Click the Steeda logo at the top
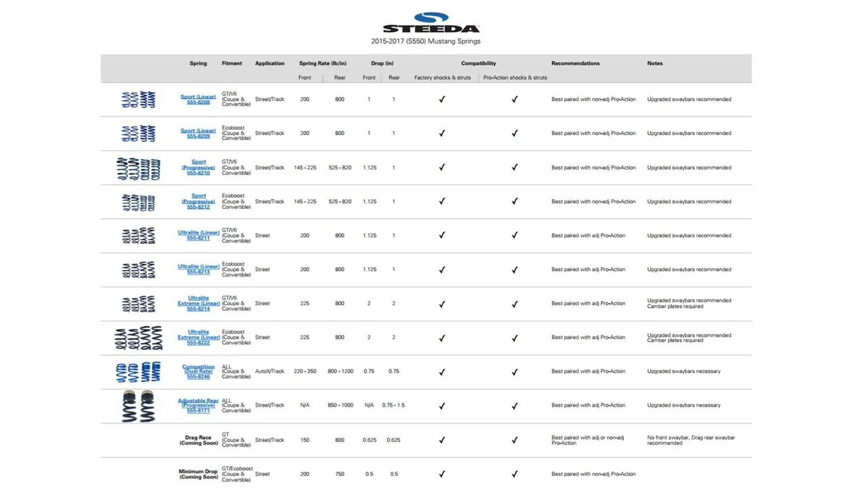This screenshot has height=488, width=868. [x=431, y=23]
